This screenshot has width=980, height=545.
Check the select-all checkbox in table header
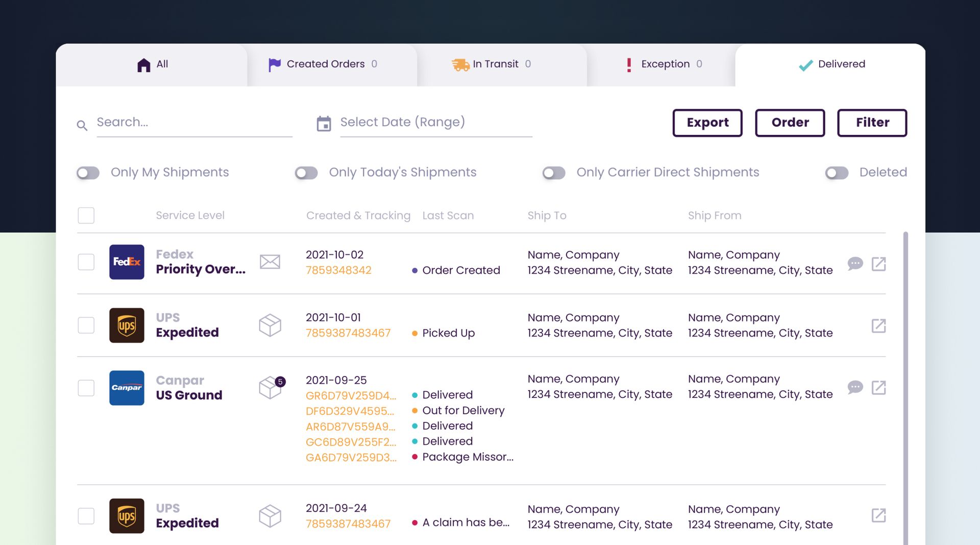pos(86,216)
